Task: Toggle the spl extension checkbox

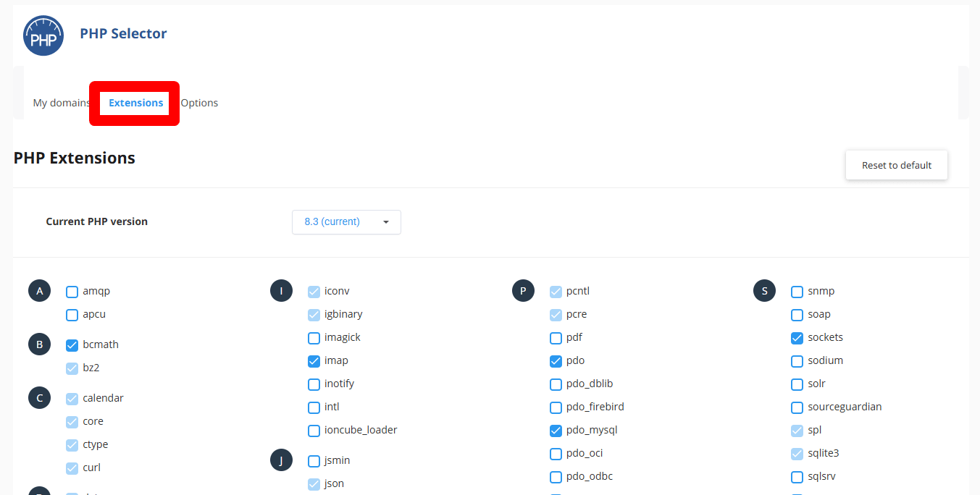Action: click(797, 431)
